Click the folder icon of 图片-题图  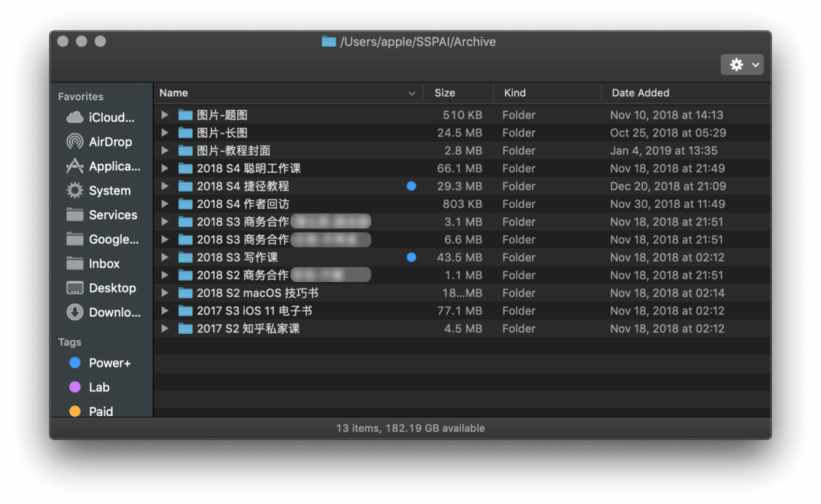click(x=186, y=115)
